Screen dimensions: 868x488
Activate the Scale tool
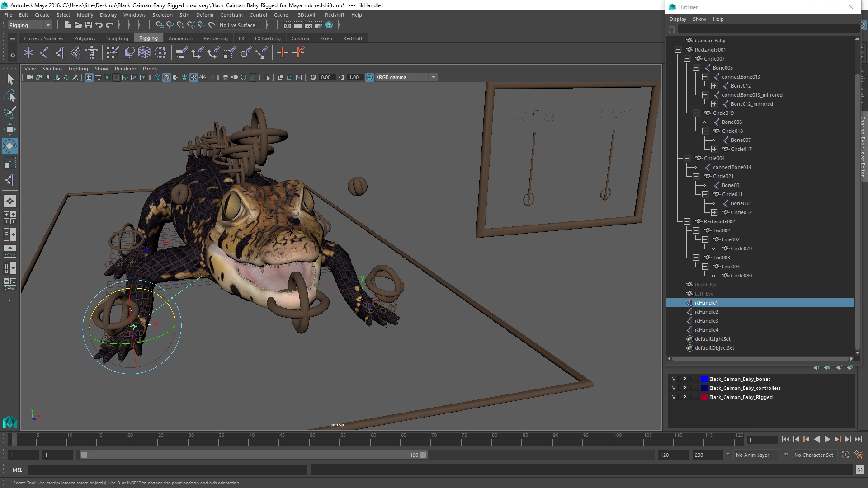[10, 163]
